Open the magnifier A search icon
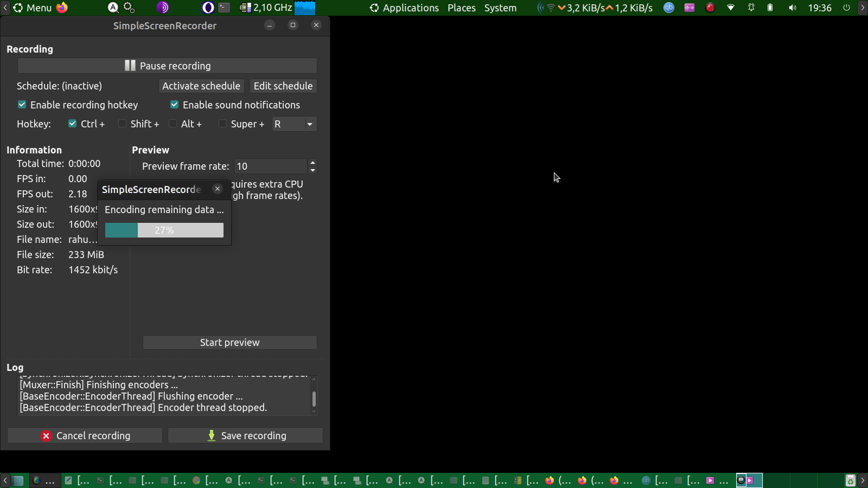This screenshot has width=868, height=488. click(x=113, y=8)
